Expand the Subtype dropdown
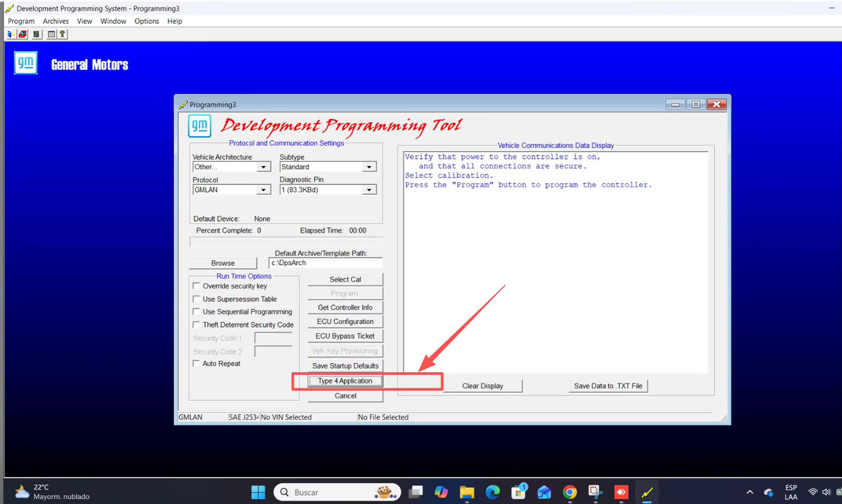 click(x=369, y=167)
